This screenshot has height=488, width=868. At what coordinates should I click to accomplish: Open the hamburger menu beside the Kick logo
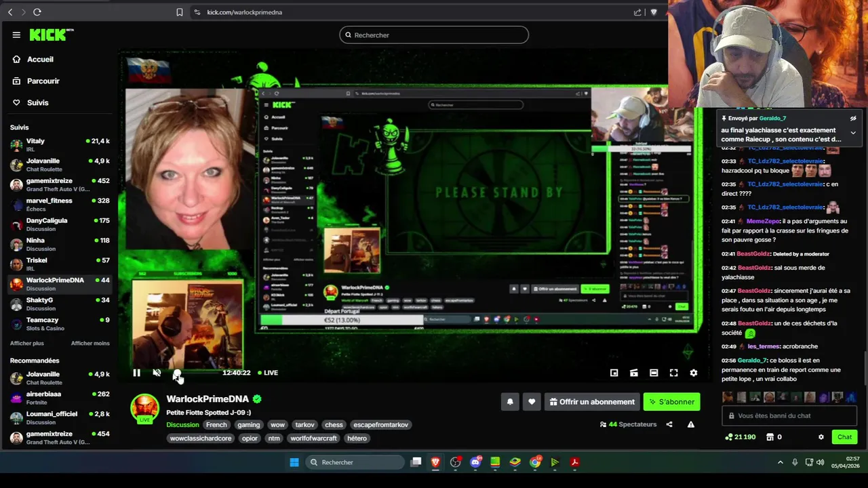16,35
